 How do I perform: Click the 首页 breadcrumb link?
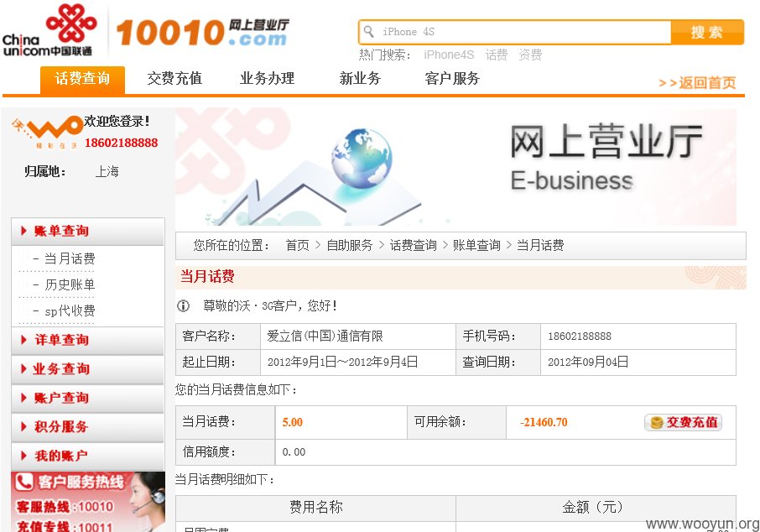point(297,245)
